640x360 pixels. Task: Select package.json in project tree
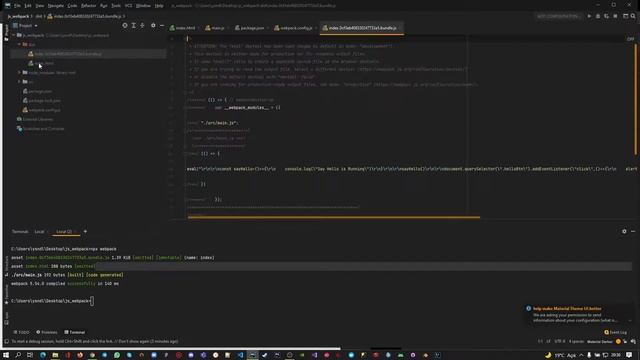tap(37, 91)
